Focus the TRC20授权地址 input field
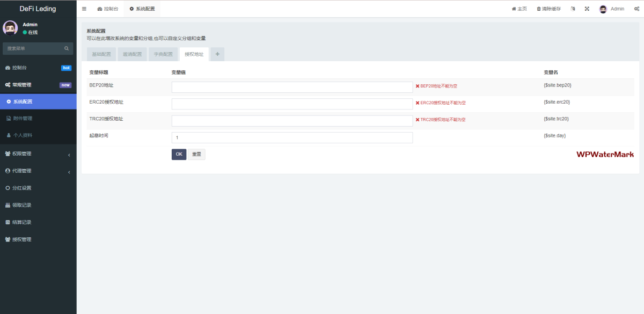 point(292,120)
